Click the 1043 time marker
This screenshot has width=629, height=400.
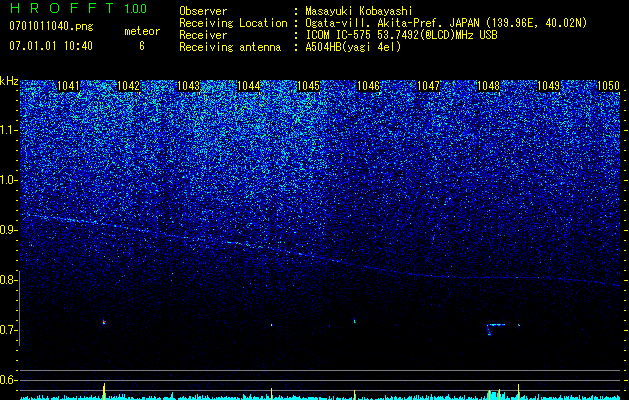point(188,86)
